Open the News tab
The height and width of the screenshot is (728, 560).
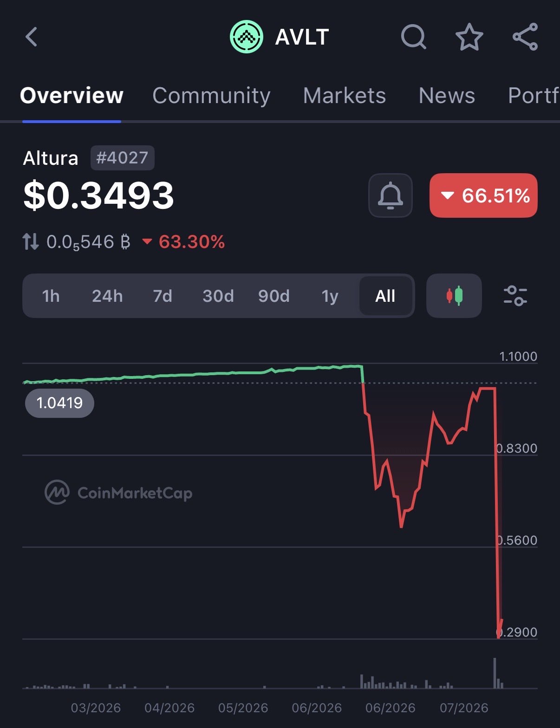tap(447, 96)
